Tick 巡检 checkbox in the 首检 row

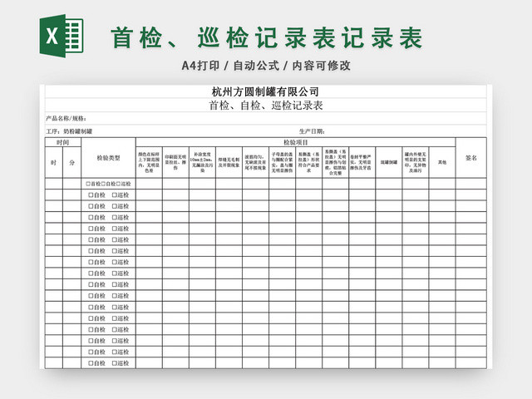coord(118,184)
